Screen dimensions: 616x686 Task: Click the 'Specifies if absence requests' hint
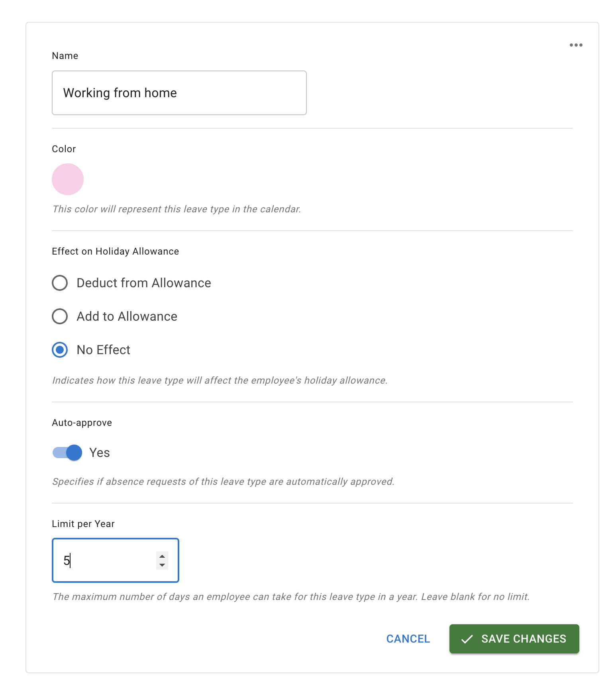pyautogui.click(x=223, y=482)
